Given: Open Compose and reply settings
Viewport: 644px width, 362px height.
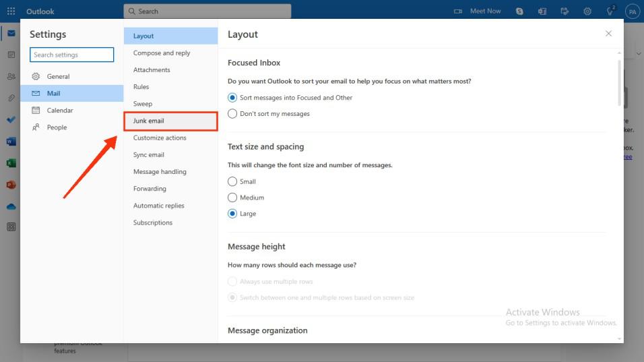Looking at the screenshot, I should (171, 53).
